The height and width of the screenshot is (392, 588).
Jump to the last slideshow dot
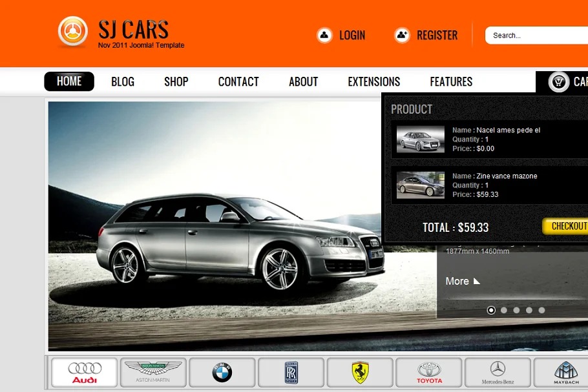click(541, 311)
